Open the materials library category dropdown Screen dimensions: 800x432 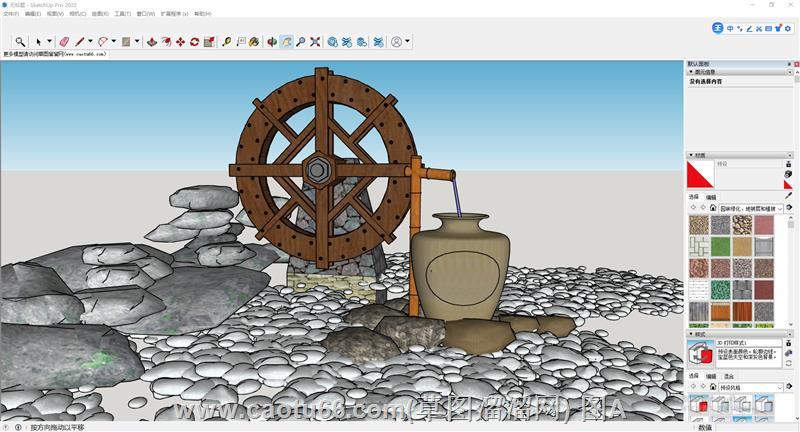pyautogui.click(x=751, y=208)
